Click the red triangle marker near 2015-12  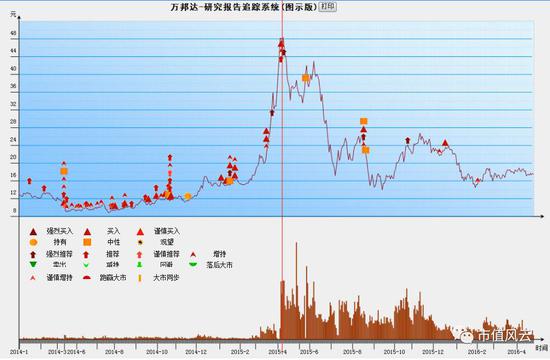445,143
